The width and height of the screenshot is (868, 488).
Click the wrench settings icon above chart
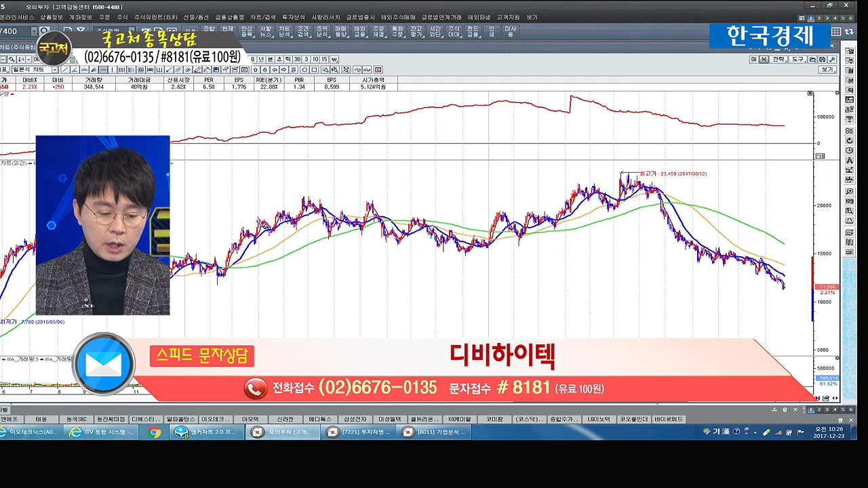(x=832, y=59)
